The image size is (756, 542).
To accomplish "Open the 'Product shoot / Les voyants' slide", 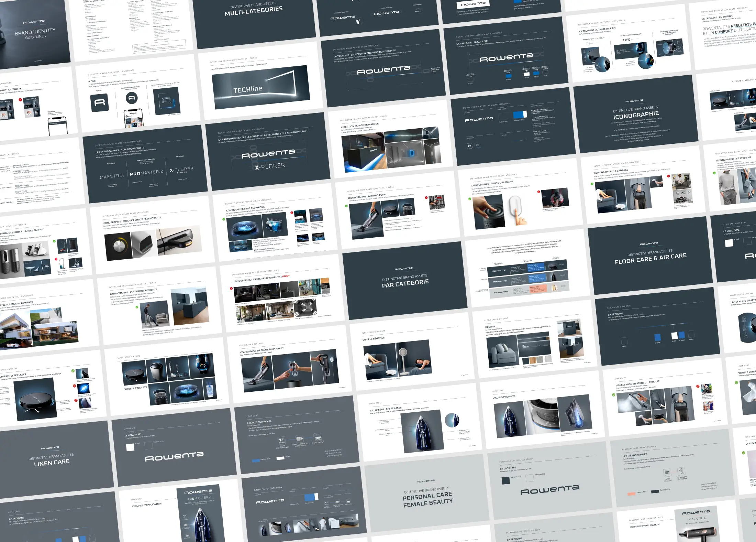I will [152, 235].
